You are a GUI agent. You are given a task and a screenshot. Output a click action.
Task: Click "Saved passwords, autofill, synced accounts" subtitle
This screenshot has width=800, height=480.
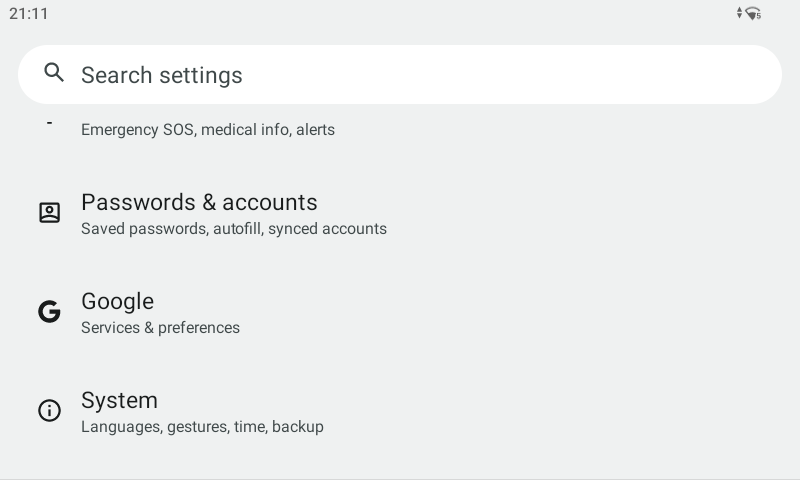click(x=234, y=229)
